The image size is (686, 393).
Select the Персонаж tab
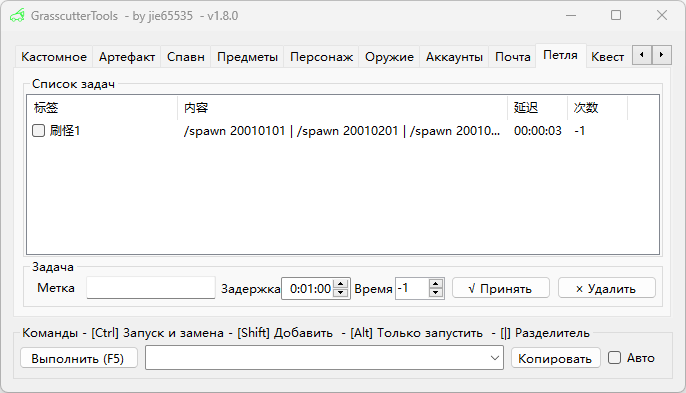click(321, 57)
